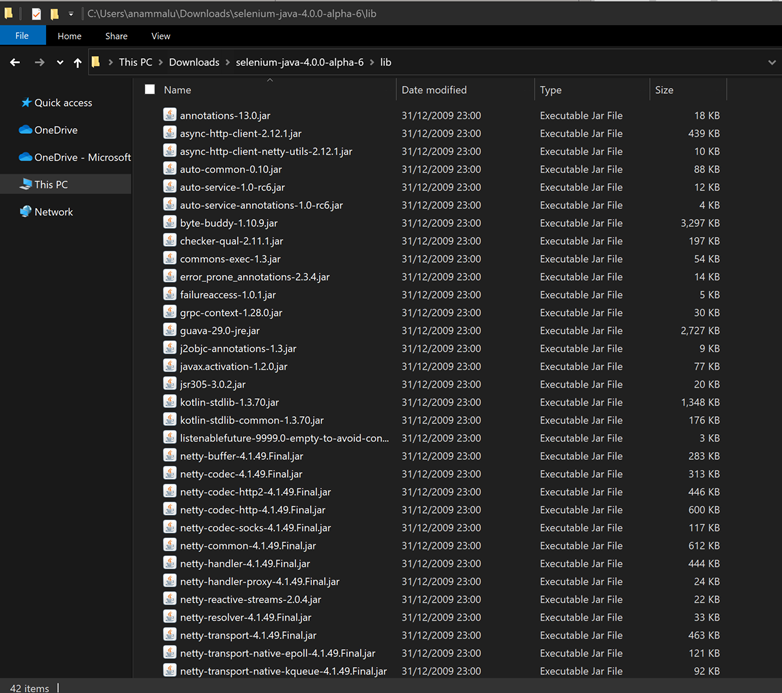Click the byte-buddy-1.10.9.jar file icon

[170, 222]
